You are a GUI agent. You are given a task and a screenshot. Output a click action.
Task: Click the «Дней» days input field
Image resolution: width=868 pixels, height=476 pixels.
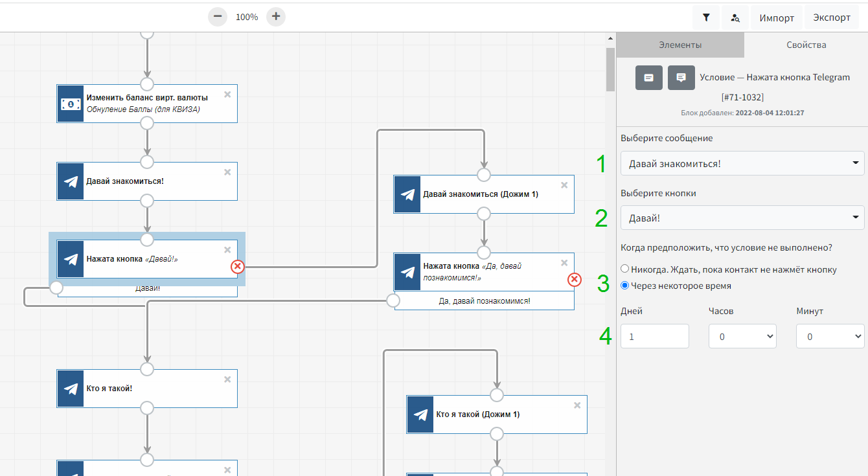(654, 337)
